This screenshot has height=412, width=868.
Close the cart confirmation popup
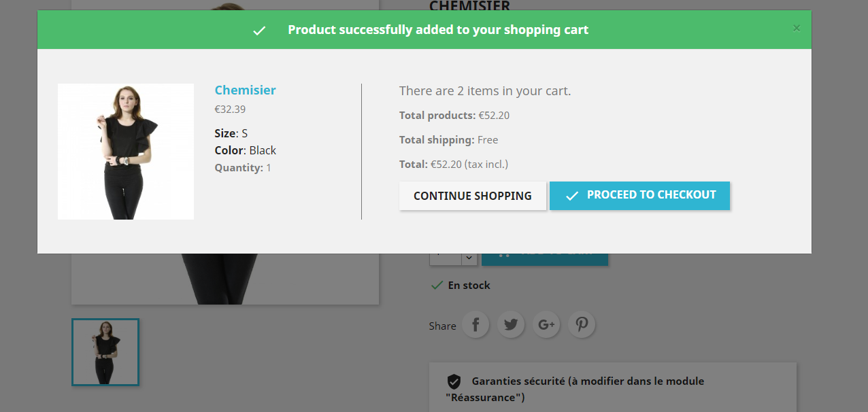(x=797, y=29)
